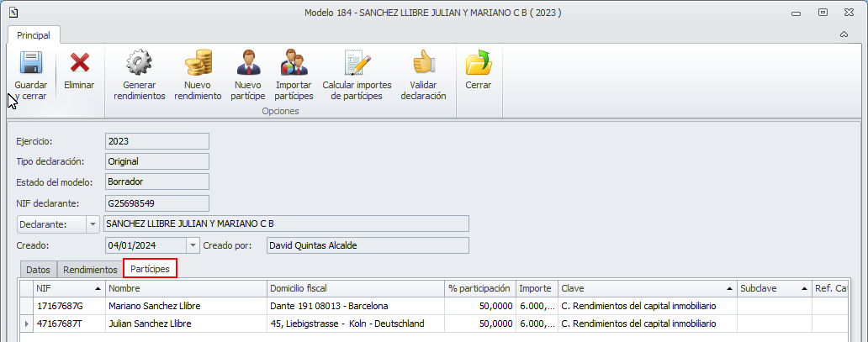This screenshot has height=342, width=868.
Task: Click Validar declaración thumbs-up icon
Action: pos(423,62)
